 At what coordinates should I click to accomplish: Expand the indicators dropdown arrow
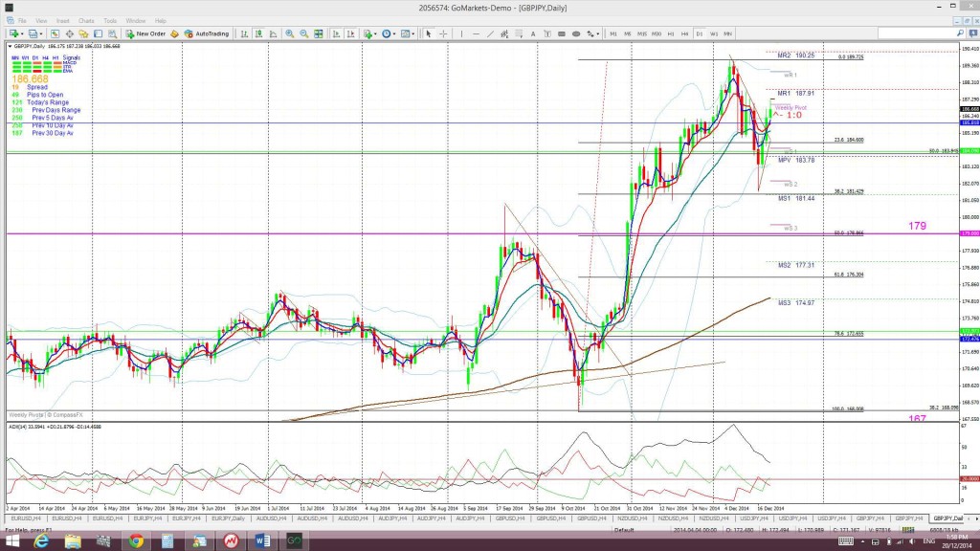375,33
